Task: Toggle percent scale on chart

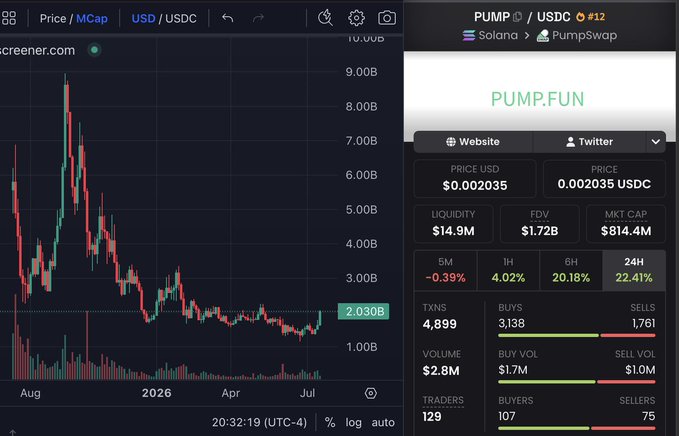Action: click(x=330, y=422)
